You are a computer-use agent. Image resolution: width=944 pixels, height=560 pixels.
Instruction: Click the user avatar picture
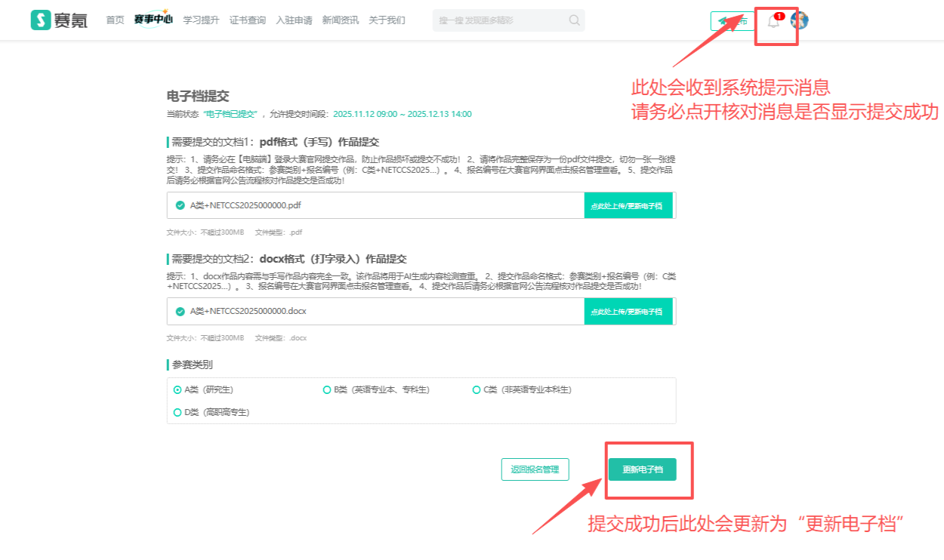(799, 20)
